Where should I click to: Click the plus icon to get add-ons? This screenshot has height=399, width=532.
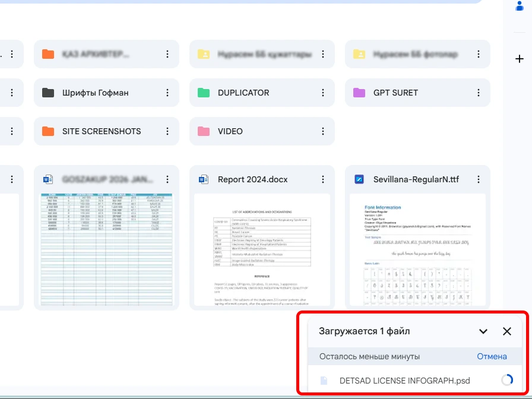coord(520,59)
